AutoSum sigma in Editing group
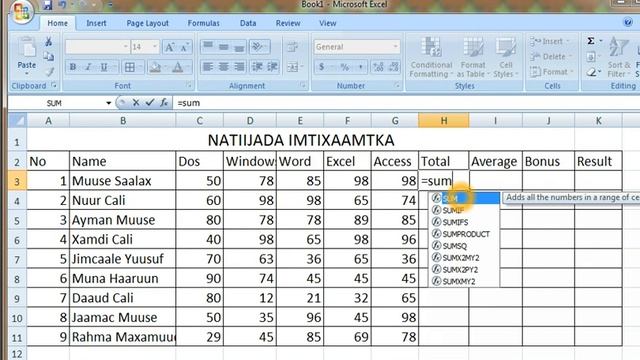640x360 pixels. click(591, 41)
